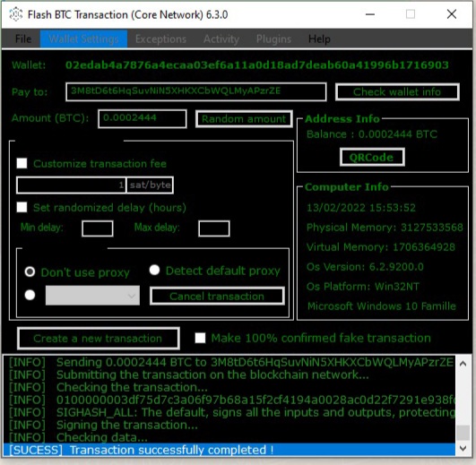
Task: Close the Flash BTC Transaction window
Action: tap(452, 14)
